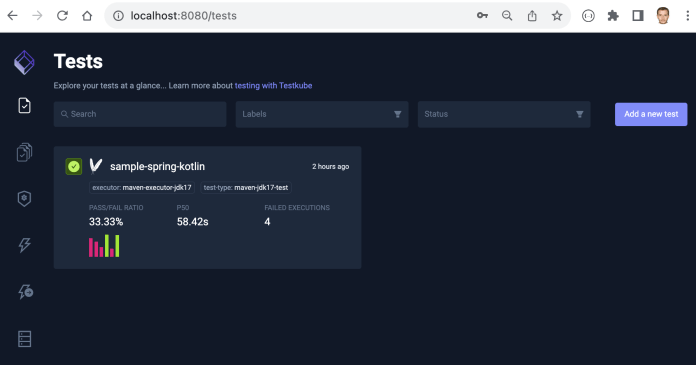Click the Testkube logo in the sidebar
This screenshot has width=696, height=365.
click(x=24, y=63)
